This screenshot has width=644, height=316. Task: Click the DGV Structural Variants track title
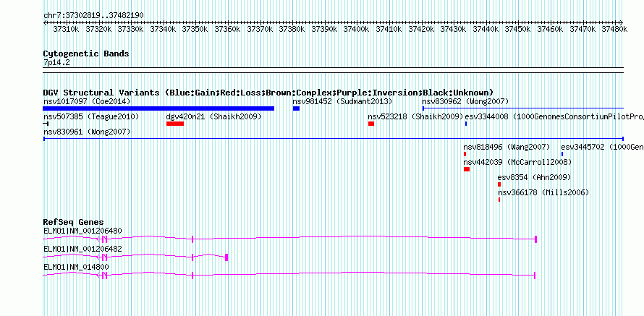pos(268,93)
